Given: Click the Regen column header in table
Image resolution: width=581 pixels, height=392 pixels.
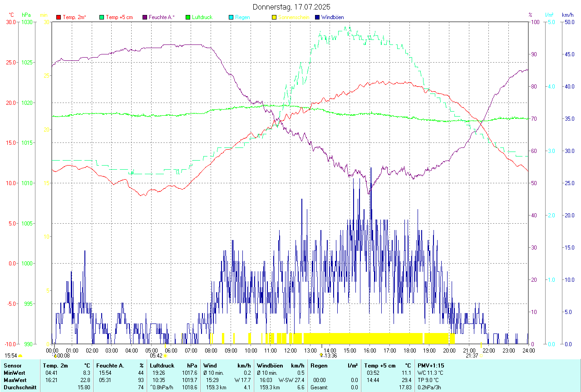Looking at the screenshot, I should [x=319, y=365].
